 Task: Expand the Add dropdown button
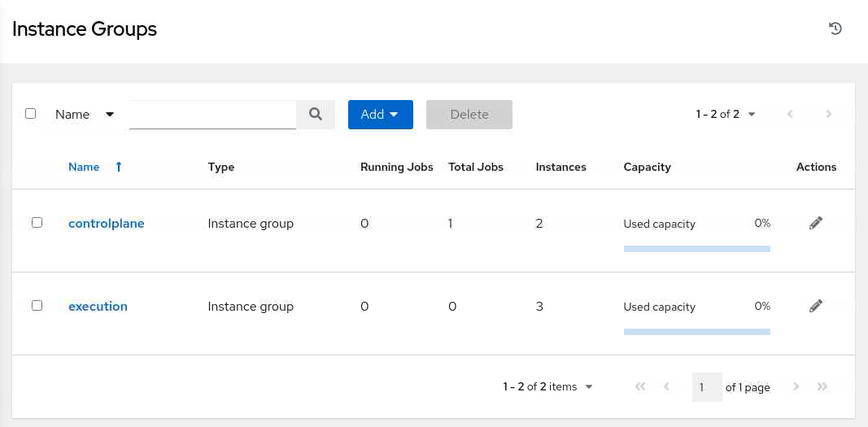(x=380, y=115)
